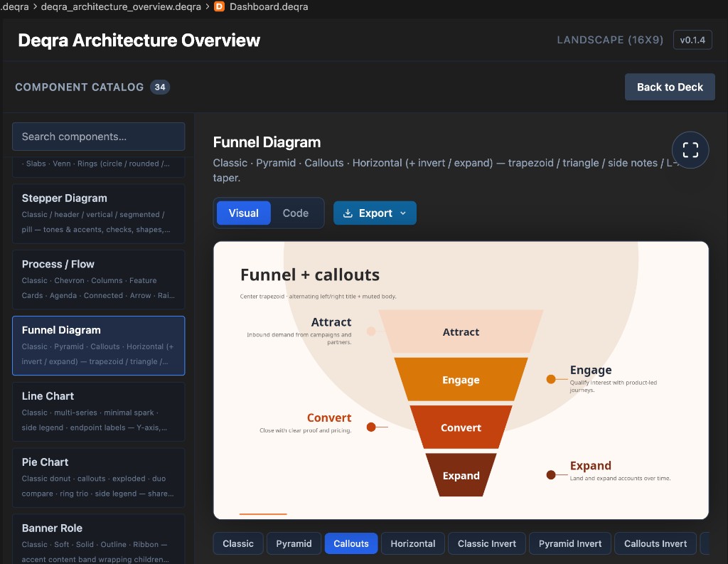Click the orange Engage callout dot
Image resolution: width=728 pixels, height=564 pixels.
(551, 379)
